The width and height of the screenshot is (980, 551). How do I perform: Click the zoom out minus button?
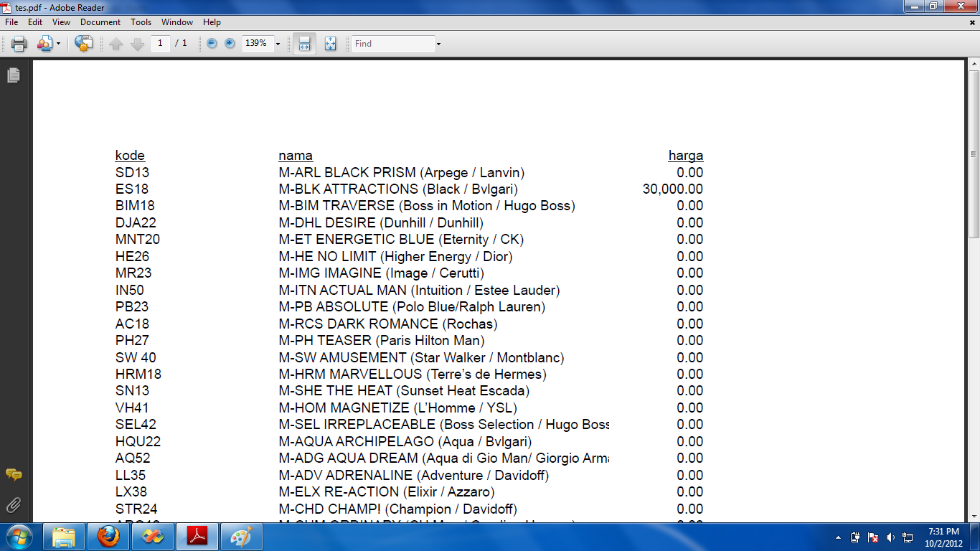pos(212,44)
